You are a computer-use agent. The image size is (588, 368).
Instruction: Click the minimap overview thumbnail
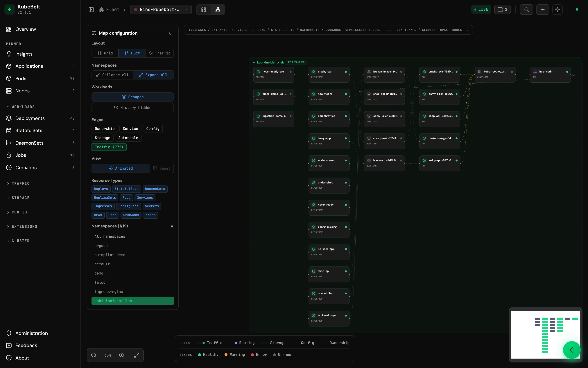click(546, 335)
